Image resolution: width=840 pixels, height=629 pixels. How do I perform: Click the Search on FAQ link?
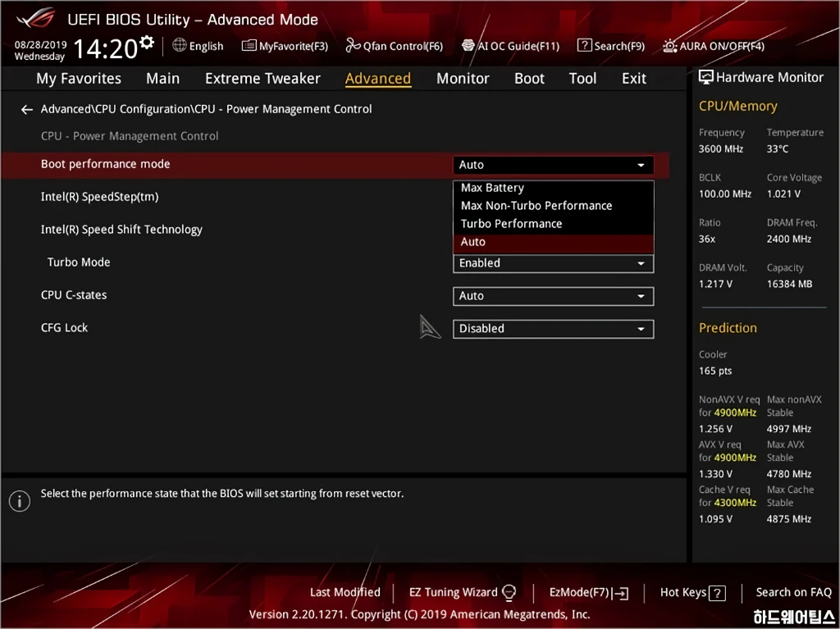(x=793, y=593)
